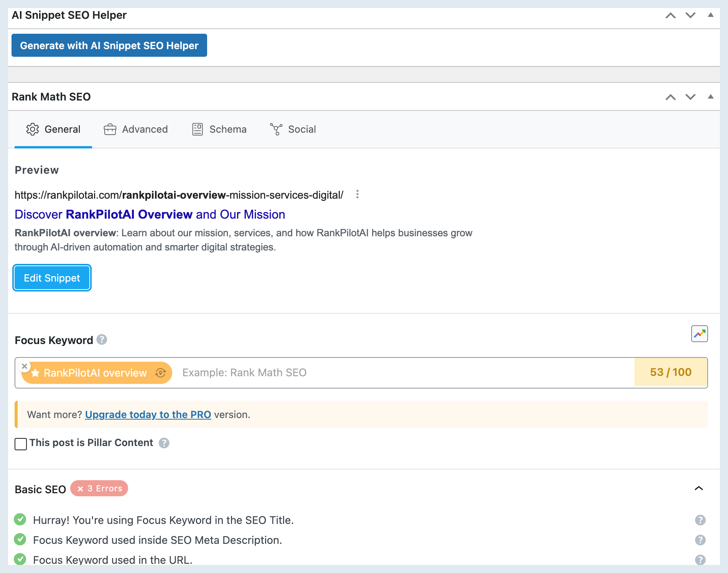Click the Advanced toolbox icon
Image resolution: width=728 pixels, height=573 pixels.
coord(110,129)
